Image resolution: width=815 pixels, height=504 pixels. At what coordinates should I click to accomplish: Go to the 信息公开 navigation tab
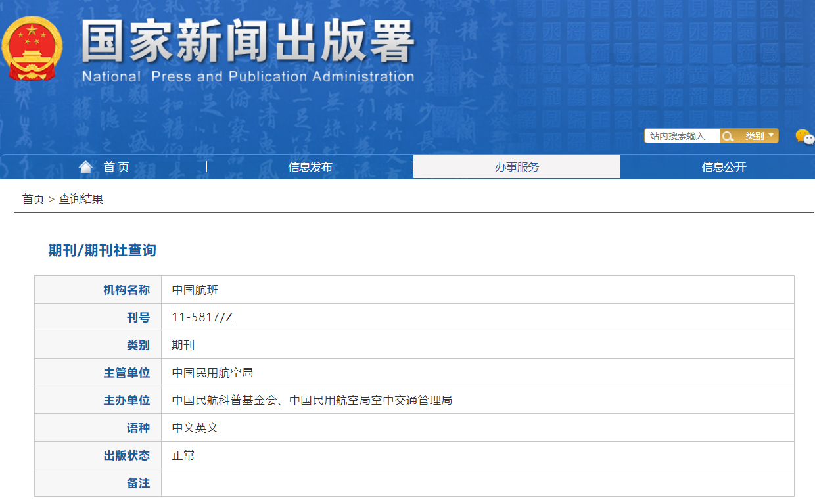[724, 167]
